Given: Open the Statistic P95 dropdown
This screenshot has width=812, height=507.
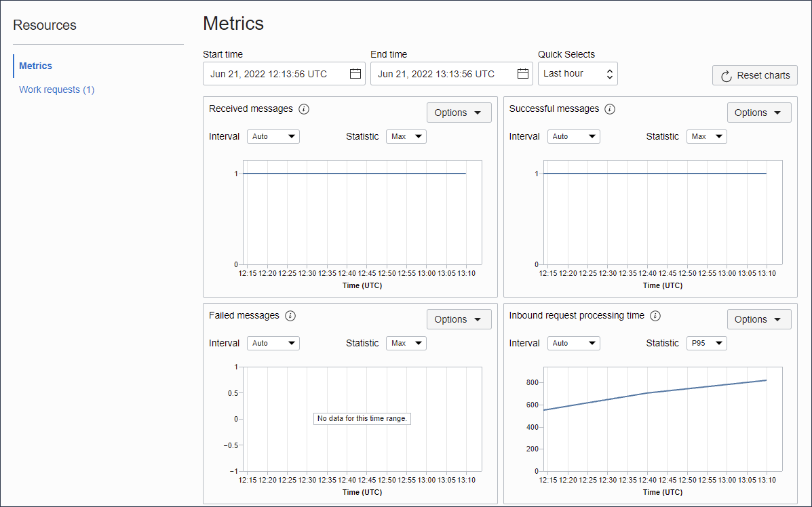Looking at the screenshot, I should 706,343.
